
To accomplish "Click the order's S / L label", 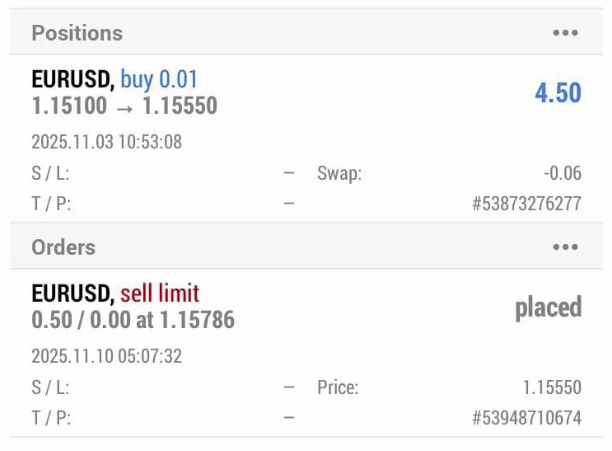I will pos(51,387).
